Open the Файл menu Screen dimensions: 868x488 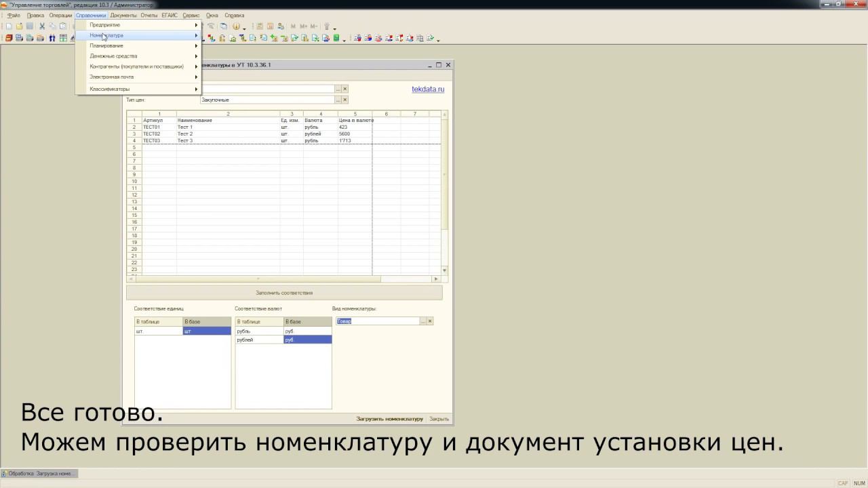click(x=14, y=15)
